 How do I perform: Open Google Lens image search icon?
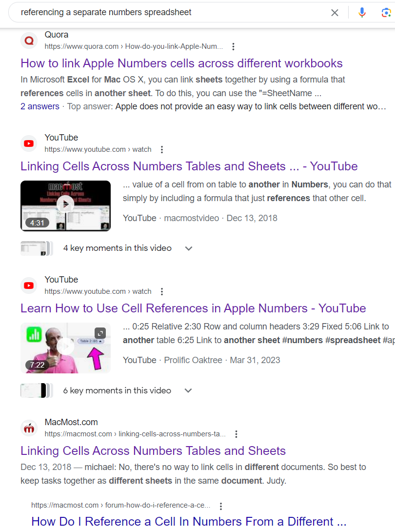[x=386, y=13]
